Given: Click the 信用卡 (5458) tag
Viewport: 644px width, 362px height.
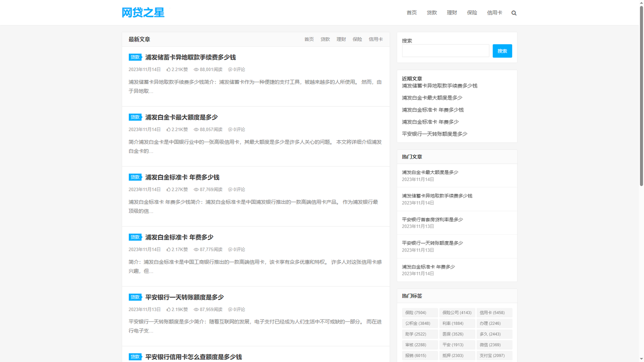Looking at the screenshot, I should pos(494,313).
